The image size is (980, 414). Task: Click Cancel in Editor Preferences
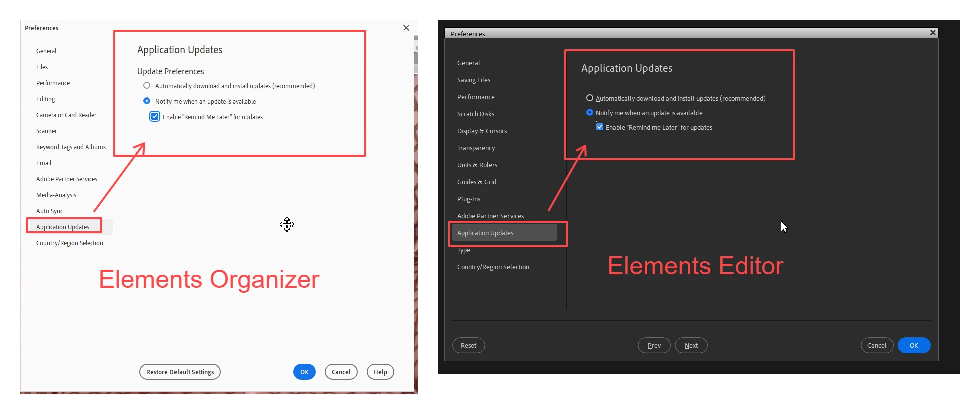pyautogui.click(x=877, y=345)
